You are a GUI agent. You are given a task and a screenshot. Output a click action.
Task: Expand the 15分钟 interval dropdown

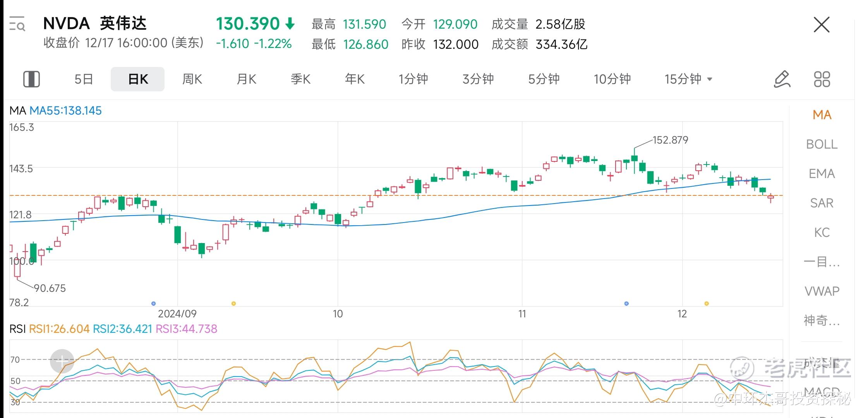click(x=688, y=79)
